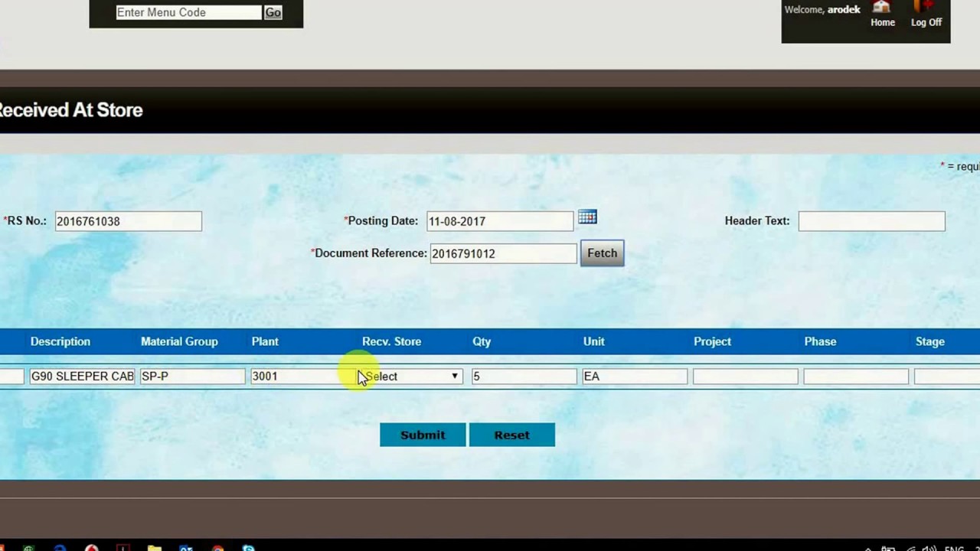Viewport: 980px width, 551px height.
Task: Click the Unit field showing EA
Action: 635,377
